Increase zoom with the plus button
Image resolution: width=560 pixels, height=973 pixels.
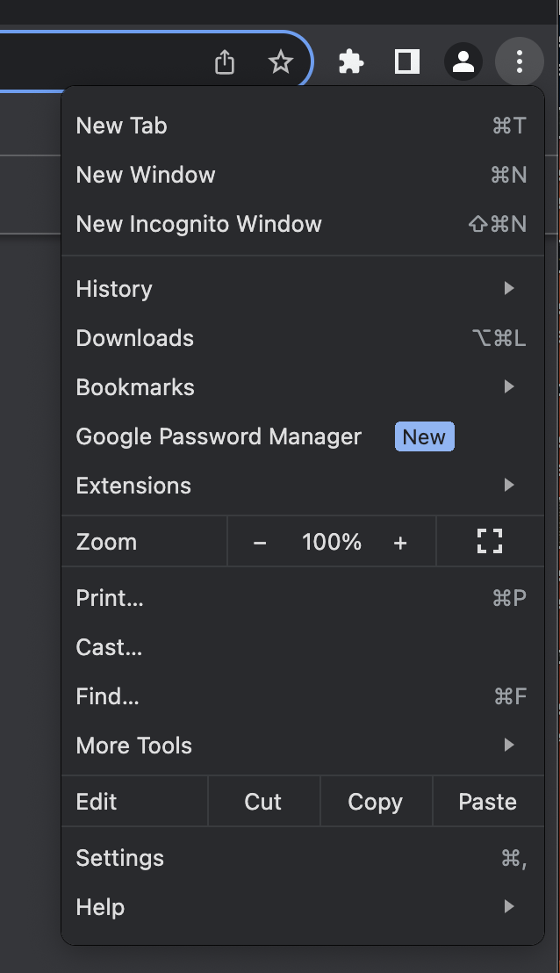[x=400, y=543]
